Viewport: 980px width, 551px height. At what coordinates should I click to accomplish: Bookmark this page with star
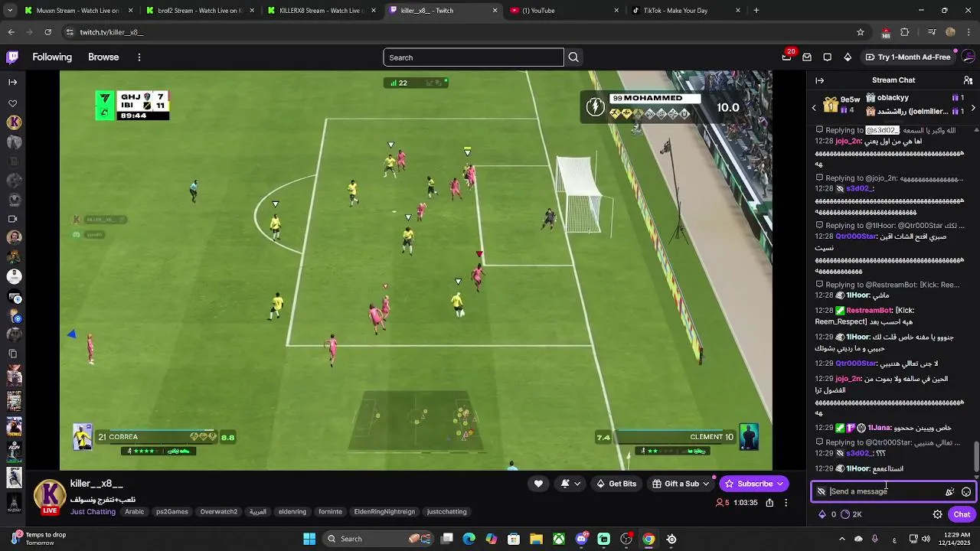[861, 32]
